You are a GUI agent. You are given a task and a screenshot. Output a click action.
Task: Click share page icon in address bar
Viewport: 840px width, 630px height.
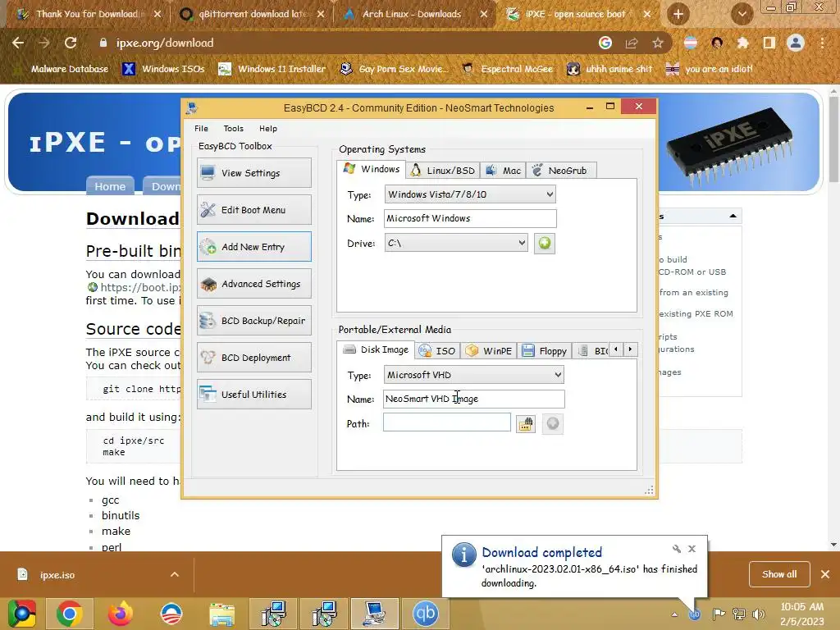632,43
